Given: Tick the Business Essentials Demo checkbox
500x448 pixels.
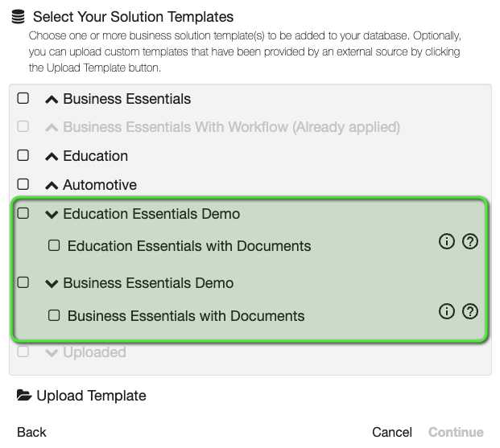Looking at the screenshot, I should (x=23, y=282).
